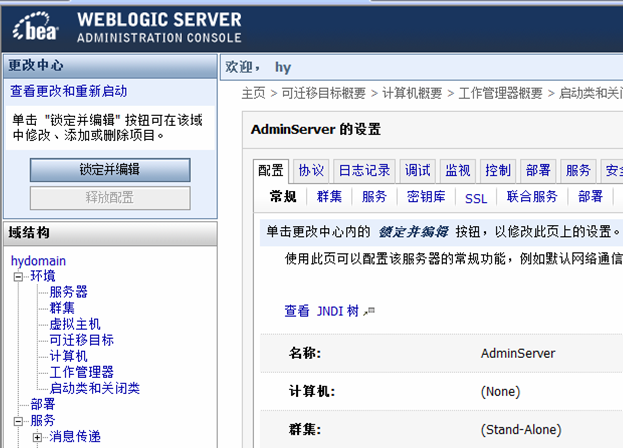Select 环境 in domain structure
623x448 pixels.
pyautogui.click(x=43, y=276)
